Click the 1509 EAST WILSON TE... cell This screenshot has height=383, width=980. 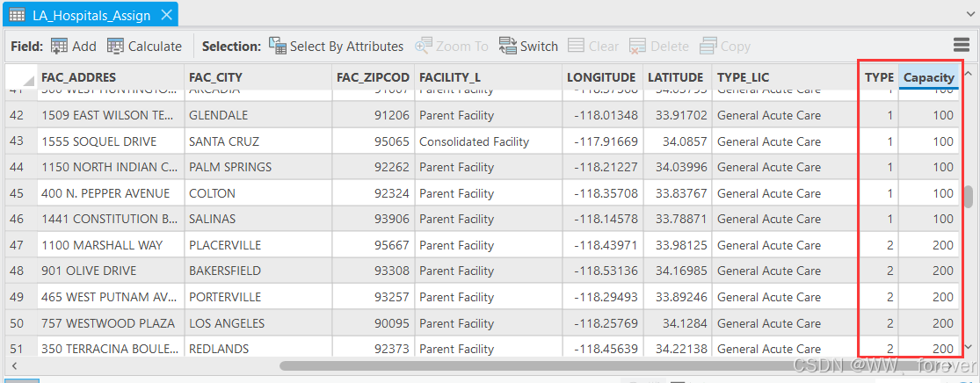[x=111, y=116]
